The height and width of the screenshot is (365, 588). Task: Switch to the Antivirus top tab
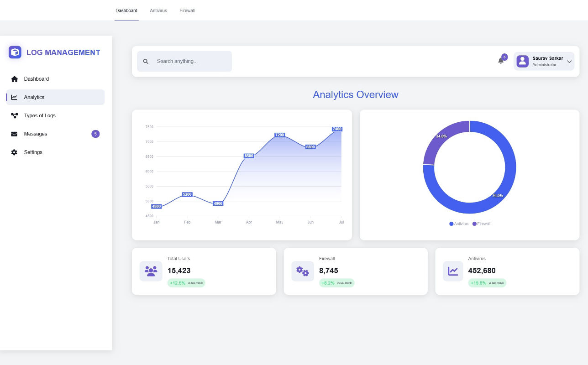(158, 10)
